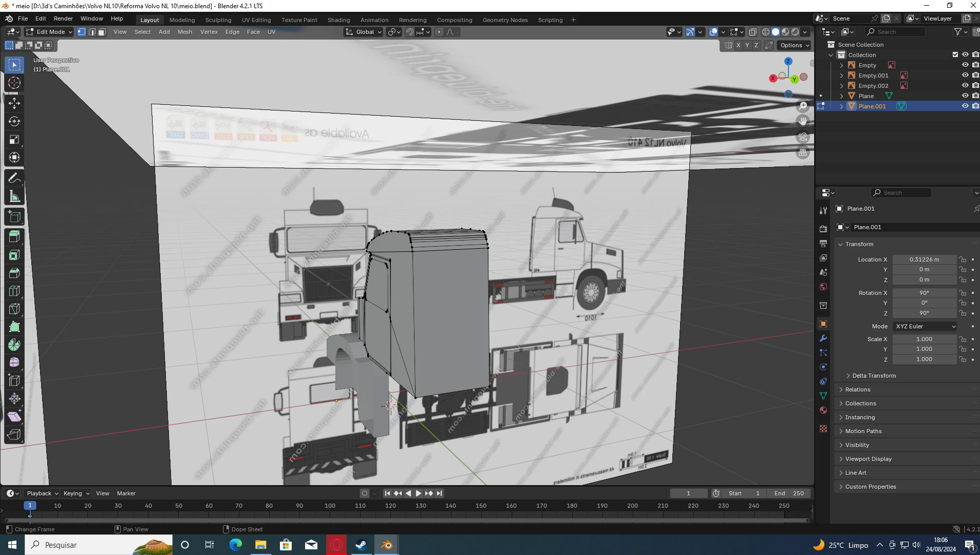The height and width of the screenshot is (555, 980).
Task: Click the Keying button in timeline
Action: pos(76,493)
